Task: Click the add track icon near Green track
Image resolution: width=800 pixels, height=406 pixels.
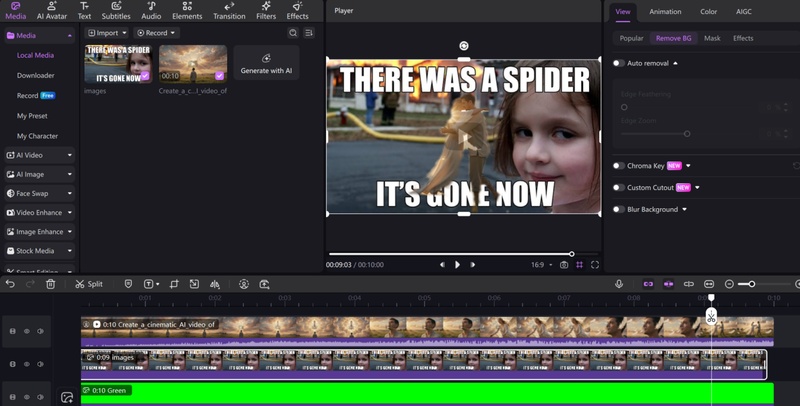Action: pos(67,397)
